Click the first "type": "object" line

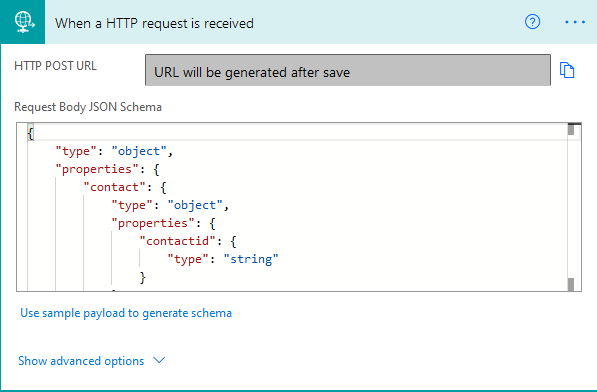click(x=114, y=151)
